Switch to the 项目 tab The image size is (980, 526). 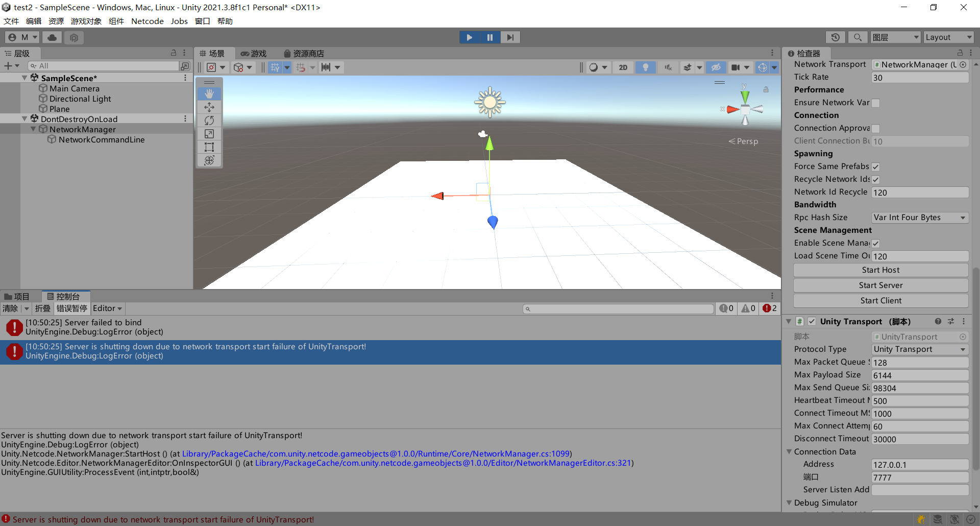[x=20, y=296]
